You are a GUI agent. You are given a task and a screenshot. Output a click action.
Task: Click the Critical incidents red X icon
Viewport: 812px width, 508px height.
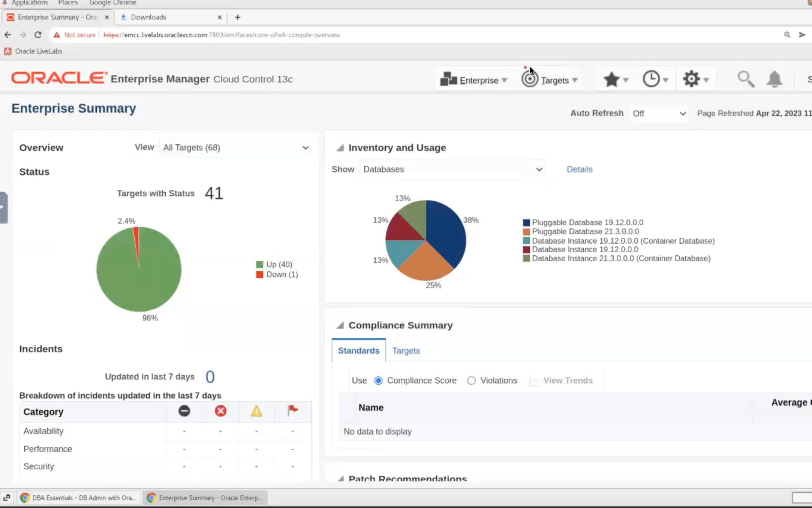point(221,411)
